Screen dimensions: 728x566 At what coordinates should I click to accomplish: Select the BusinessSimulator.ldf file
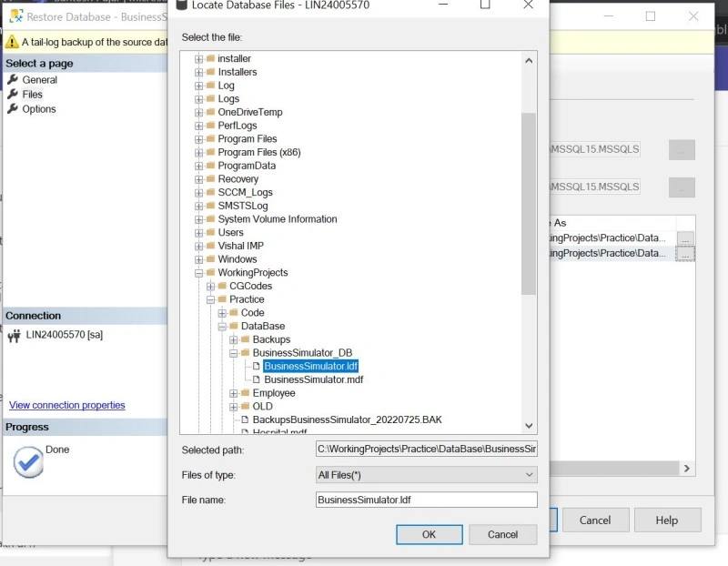(310, 367)
